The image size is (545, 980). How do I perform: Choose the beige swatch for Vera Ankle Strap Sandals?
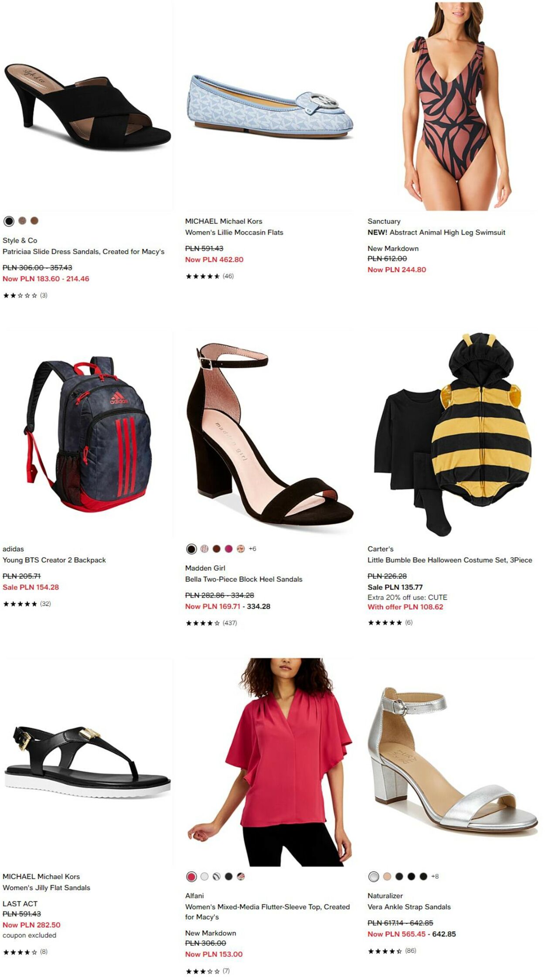387,876
